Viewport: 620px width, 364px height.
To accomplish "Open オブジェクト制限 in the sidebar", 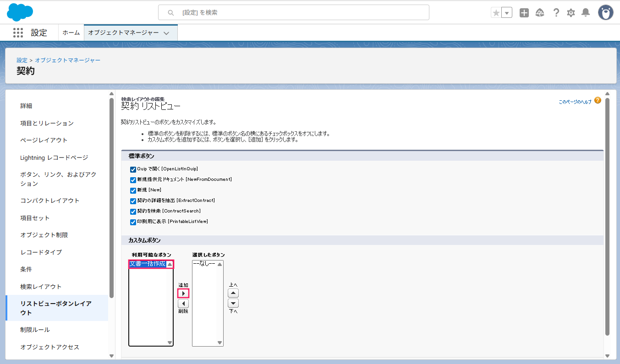I will (x=44, y=235).
